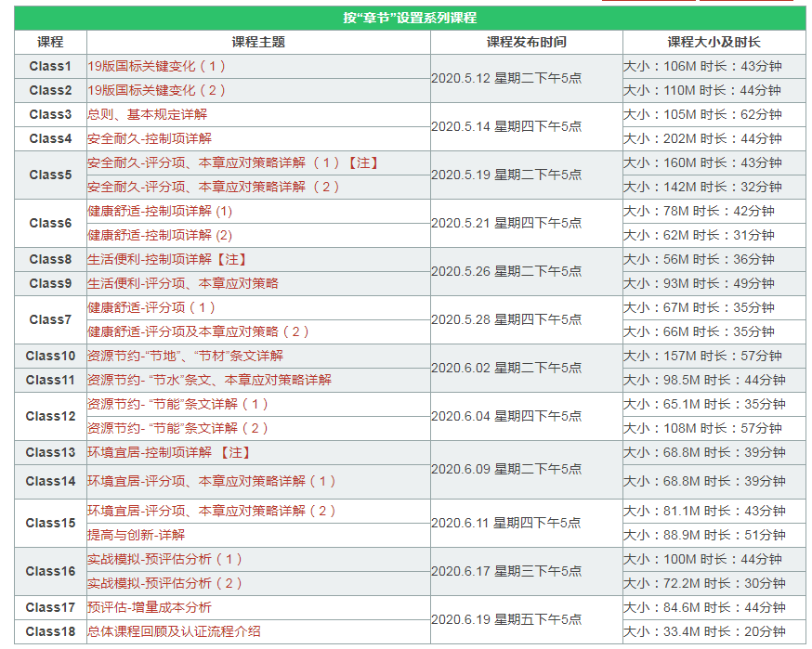
Task: Click the 课程发布时间 column header
Action: (526, 43)
